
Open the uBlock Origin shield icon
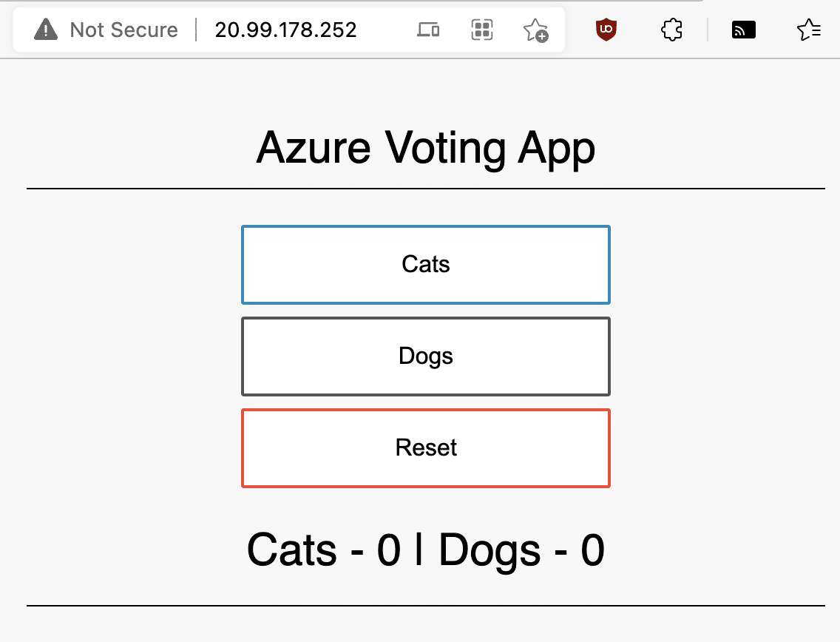(x=605, y=30)
